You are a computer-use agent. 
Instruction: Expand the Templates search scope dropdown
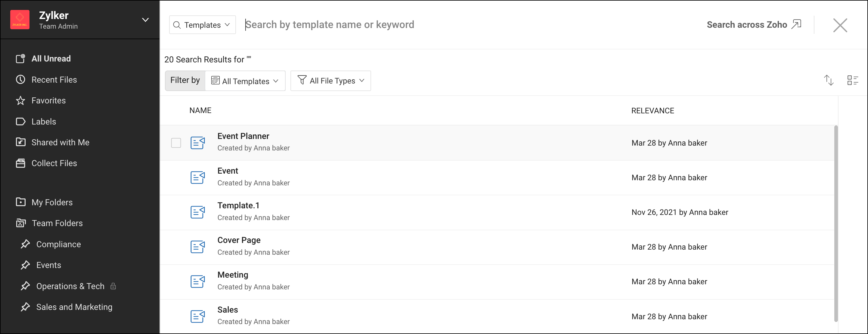[x=202, y=25]
